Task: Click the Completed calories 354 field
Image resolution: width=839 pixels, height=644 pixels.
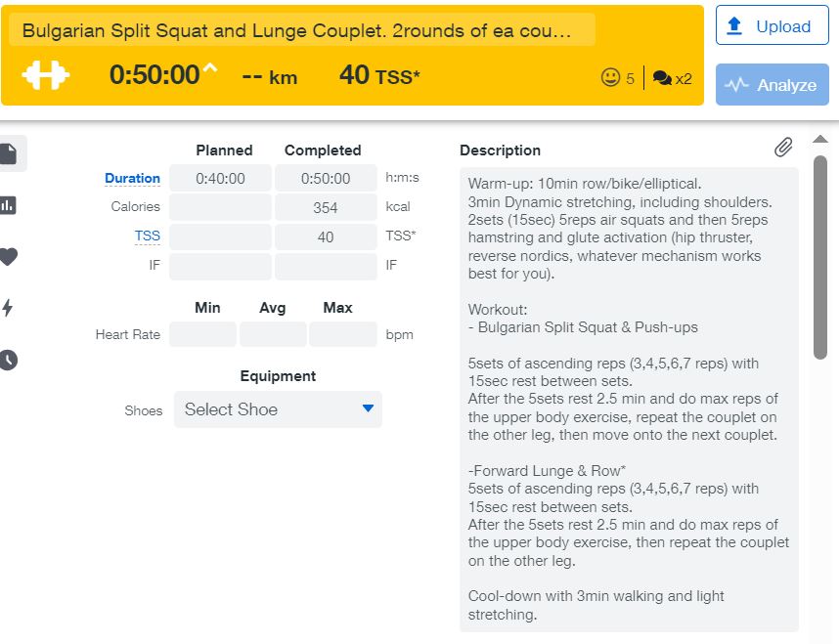Action: click(326, 207)
